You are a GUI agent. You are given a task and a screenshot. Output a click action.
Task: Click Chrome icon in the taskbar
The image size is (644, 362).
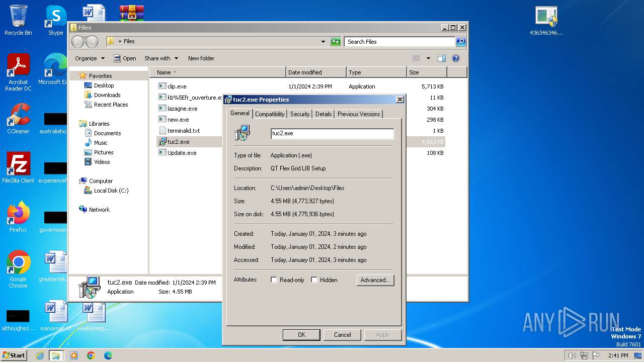click(x=91, y=355)
